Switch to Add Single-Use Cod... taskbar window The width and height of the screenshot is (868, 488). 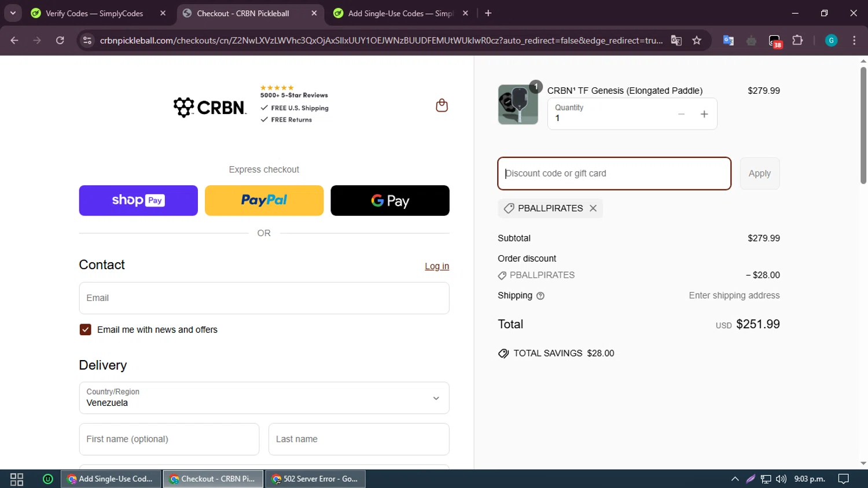111,479
